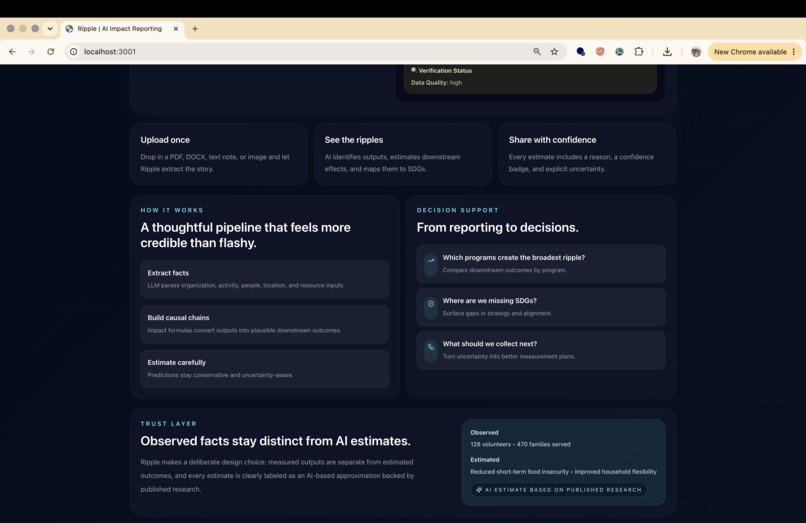Click LLM parses organization description text
Screen dimensions: 806x523
[246, 285]
